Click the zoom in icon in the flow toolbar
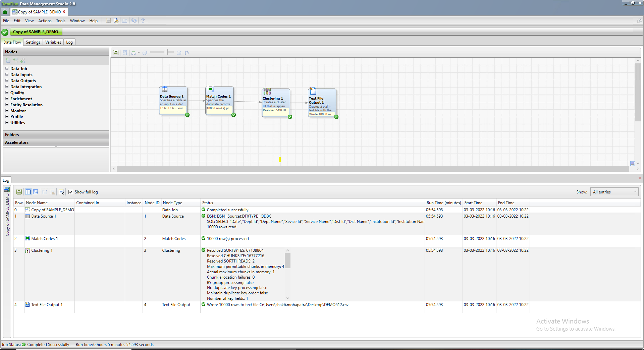 [x=179, y=53]
